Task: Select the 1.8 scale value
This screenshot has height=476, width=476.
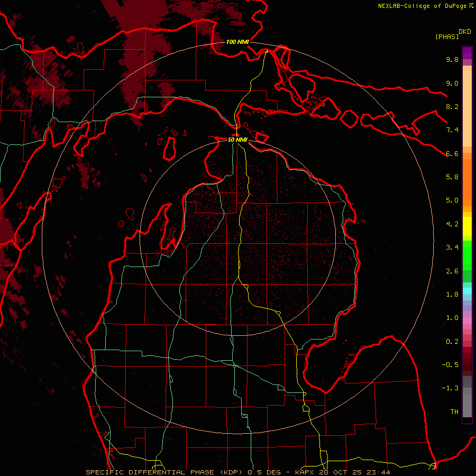Action: (x=452, y=294)
